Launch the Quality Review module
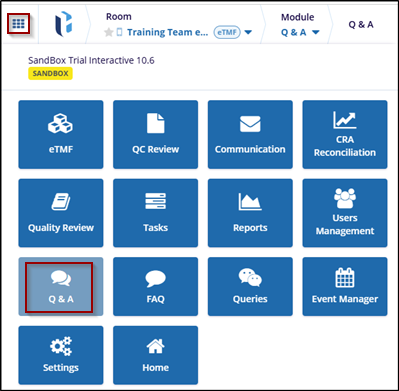 click(61, 213)
